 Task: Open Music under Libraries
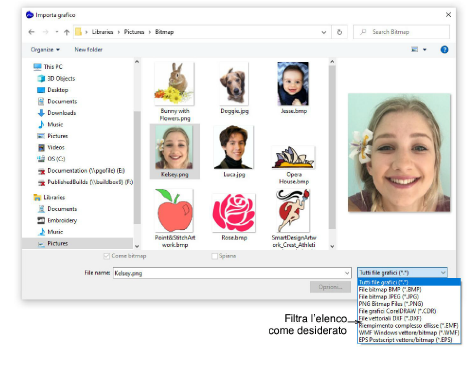(50, 232)
